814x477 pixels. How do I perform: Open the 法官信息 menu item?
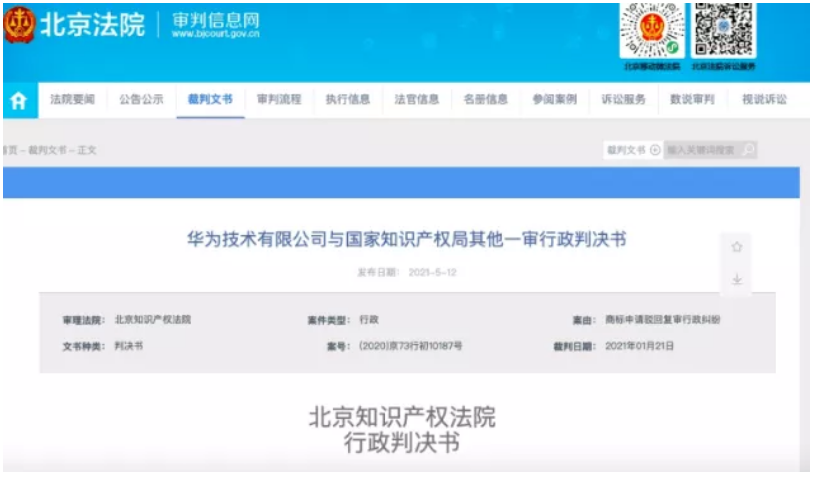[417, 99]
